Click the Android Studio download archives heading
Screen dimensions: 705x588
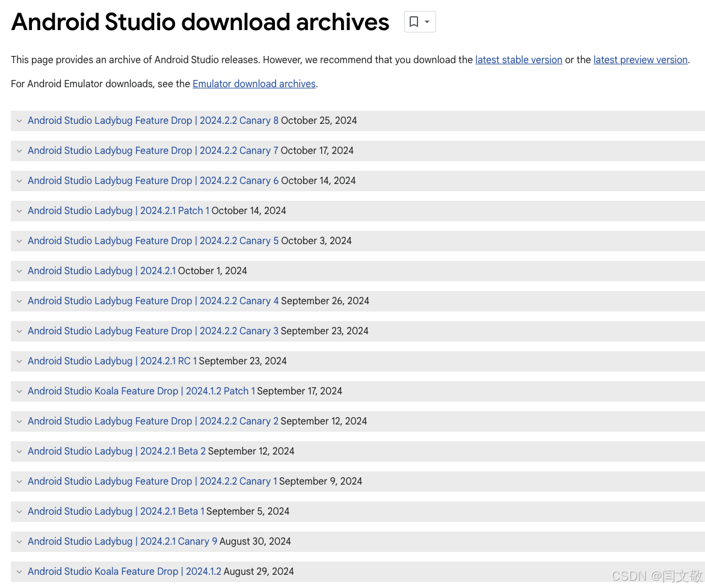[x=200, y=22]
